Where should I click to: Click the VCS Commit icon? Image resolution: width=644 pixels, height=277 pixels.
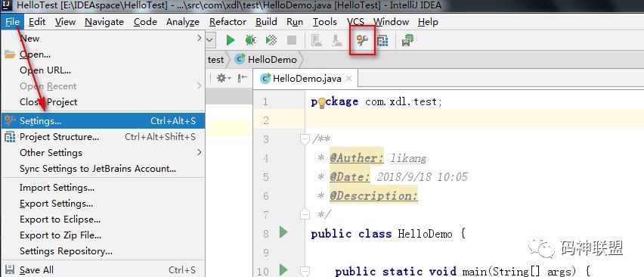[x=337, y=40]
